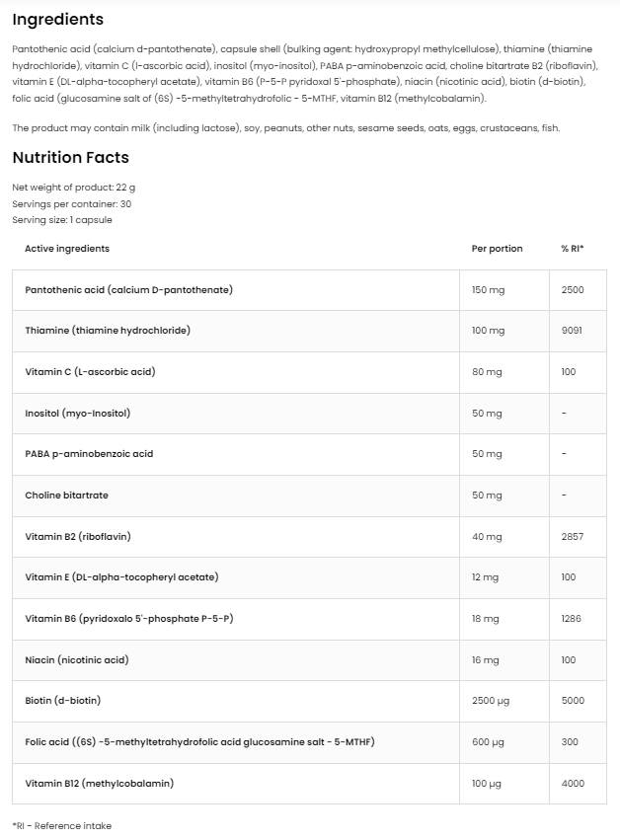Viewport: 620px width, 840px height.
Task: Click the Vitamin B6 1286 RI value
Action: click(x=572, y=619)
